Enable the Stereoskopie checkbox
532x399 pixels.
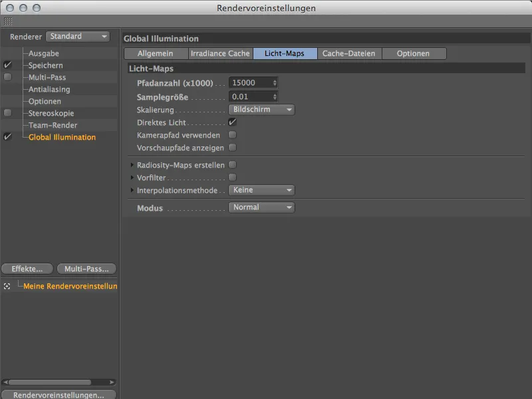click(7, 112)
